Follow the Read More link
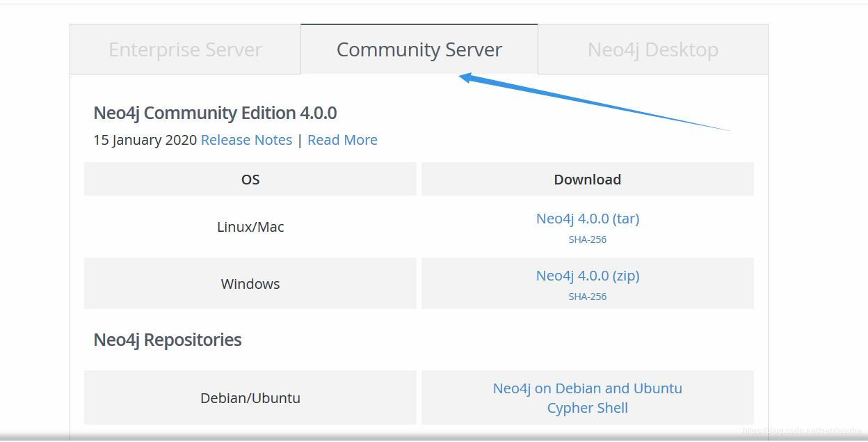Viewport: 868px width, 442px height. click(x=342, y=140)
